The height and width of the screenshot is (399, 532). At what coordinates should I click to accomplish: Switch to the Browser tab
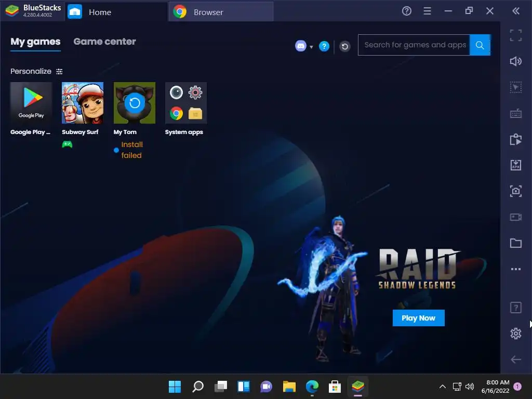[221, 12]
